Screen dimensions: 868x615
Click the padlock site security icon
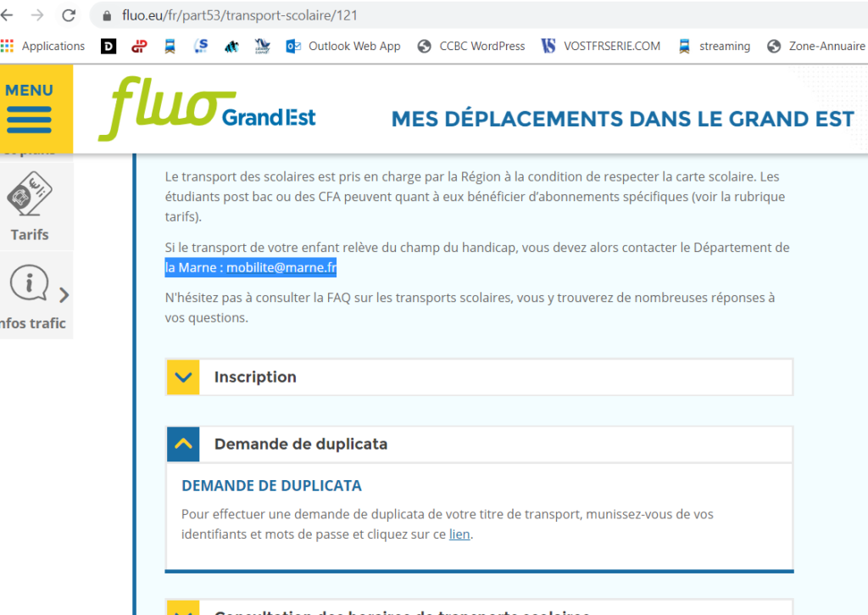point(107,15)
